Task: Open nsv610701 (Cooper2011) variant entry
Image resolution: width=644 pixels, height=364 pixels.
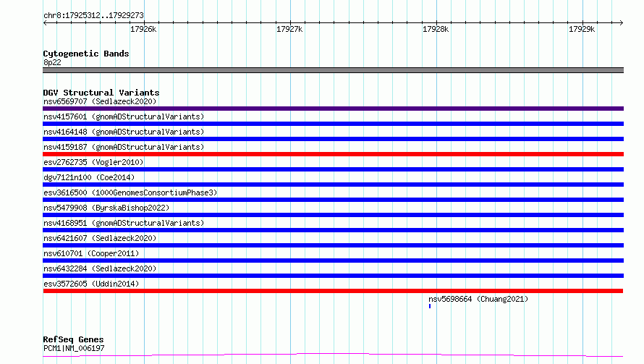Action: coord(91,253)
